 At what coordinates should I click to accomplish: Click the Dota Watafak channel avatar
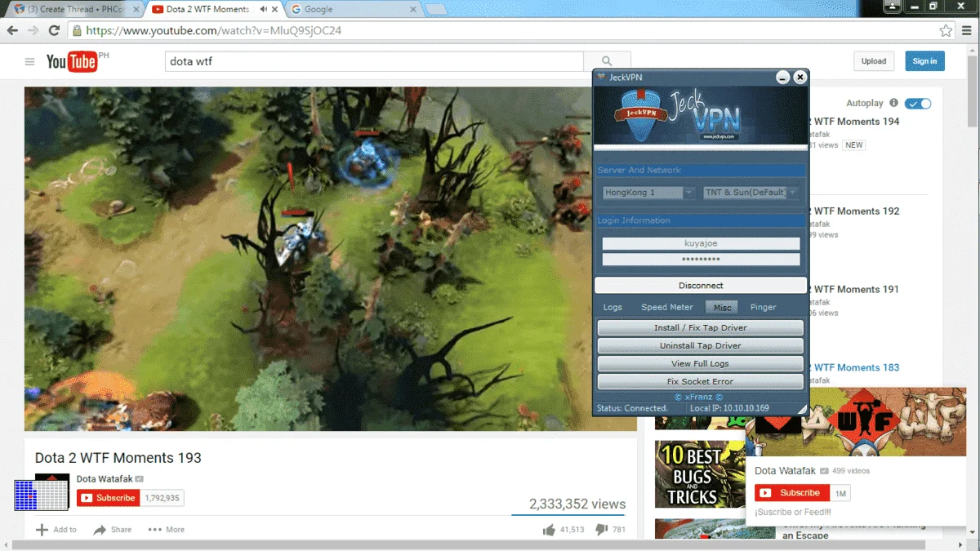tap(51, 491)
